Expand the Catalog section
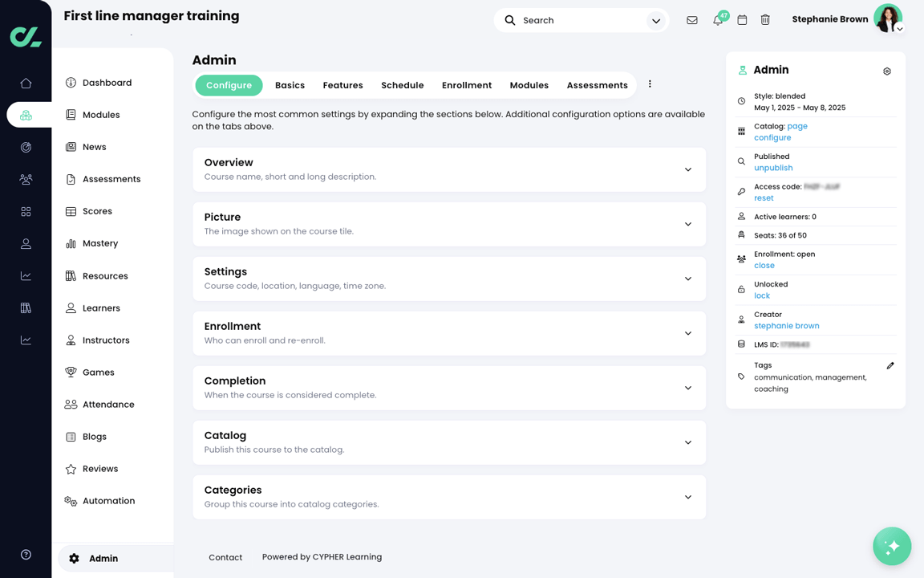The width and height of the screenshot is (924, 578). [449, 442]
